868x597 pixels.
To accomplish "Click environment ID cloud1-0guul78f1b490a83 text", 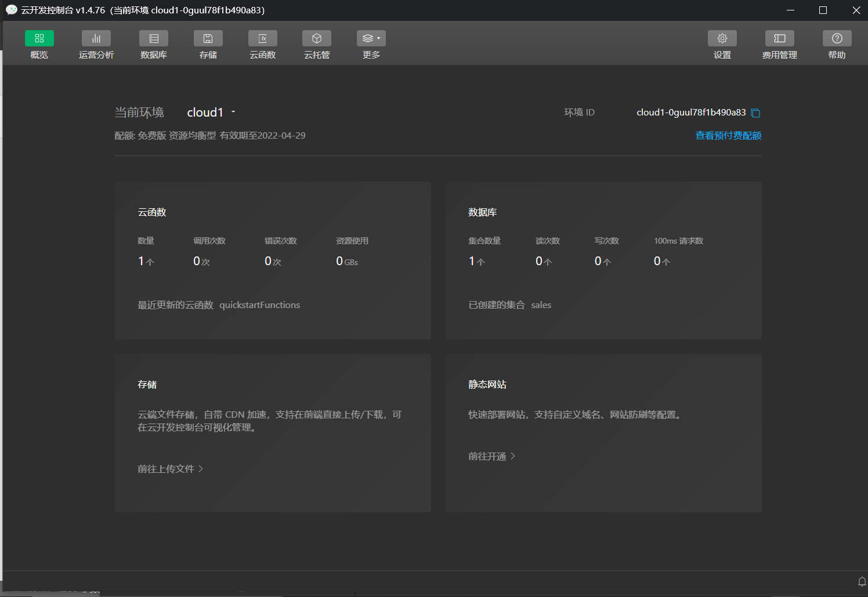I will click(691, 113).
